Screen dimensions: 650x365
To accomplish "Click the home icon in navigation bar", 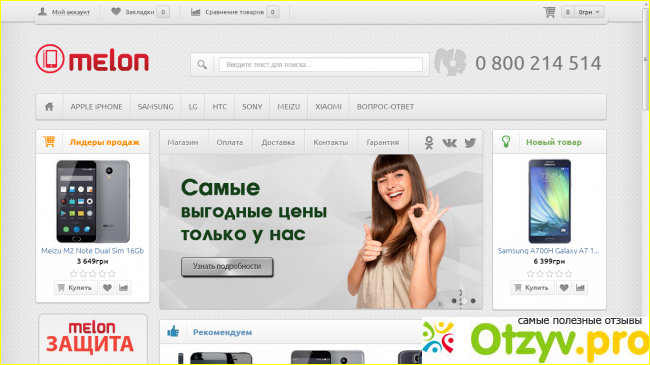I will point(49,107).
